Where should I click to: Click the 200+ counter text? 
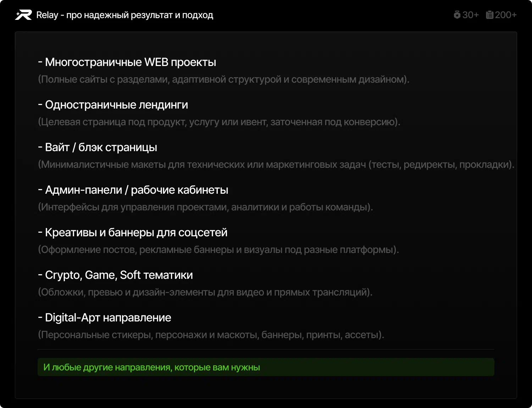pyautogui.click(x=506, y=15)
